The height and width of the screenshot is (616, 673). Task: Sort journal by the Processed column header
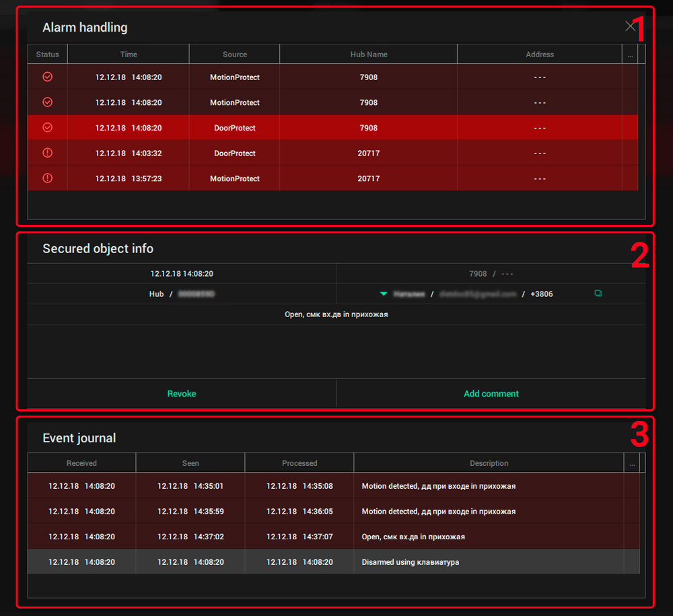[299, 463]
